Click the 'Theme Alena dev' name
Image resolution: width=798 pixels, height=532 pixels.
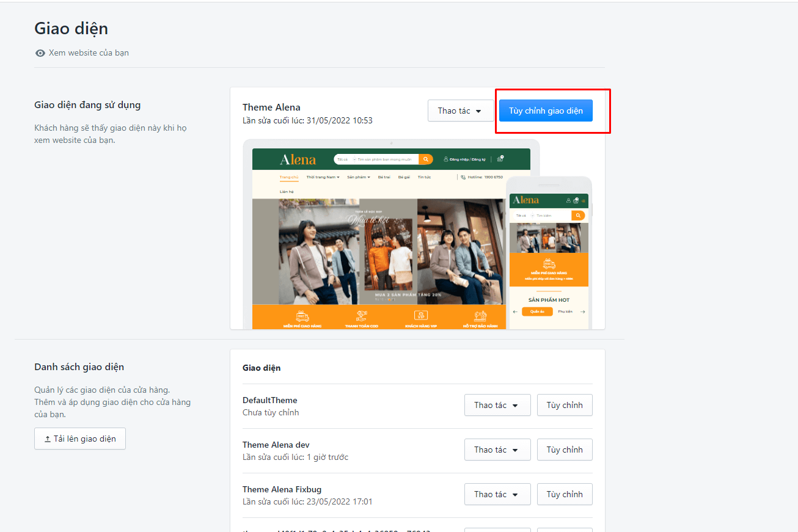[x=276, y=445]
